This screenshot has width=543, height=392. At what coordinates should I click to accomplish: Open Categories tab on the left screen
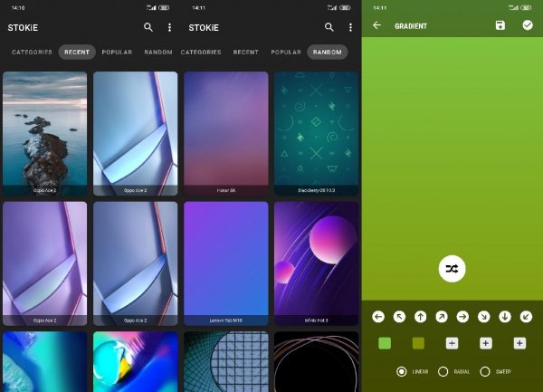pos(32,52)
